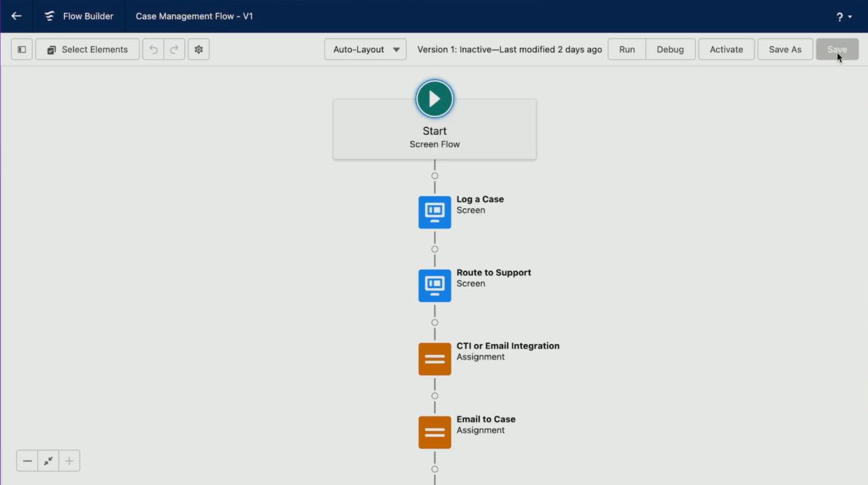Viewport: 868px width, 485px height.
Task: Click the Select Elements button
Action: tap(88, 50)
